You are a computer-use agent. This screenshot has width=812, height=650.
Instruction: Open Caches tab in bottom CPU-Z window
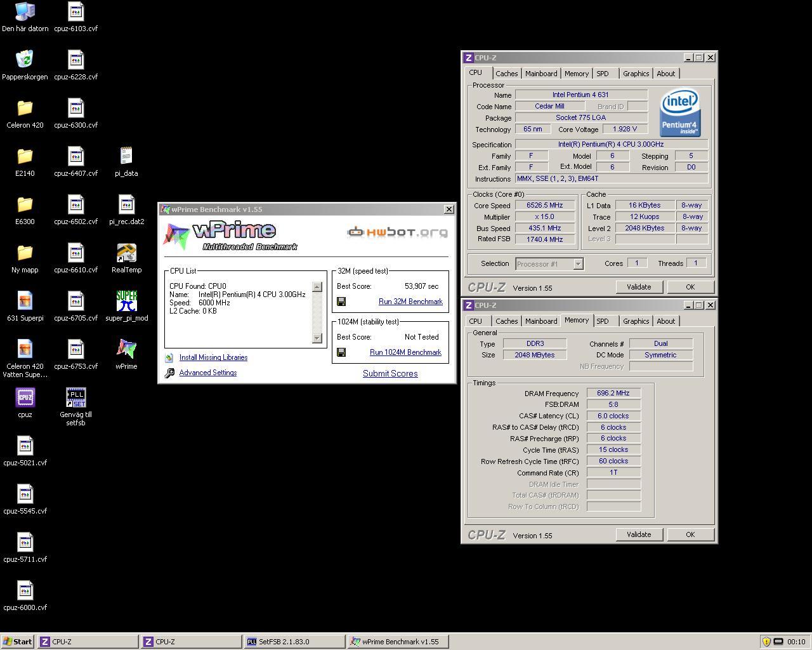click(x=506, y=321)
